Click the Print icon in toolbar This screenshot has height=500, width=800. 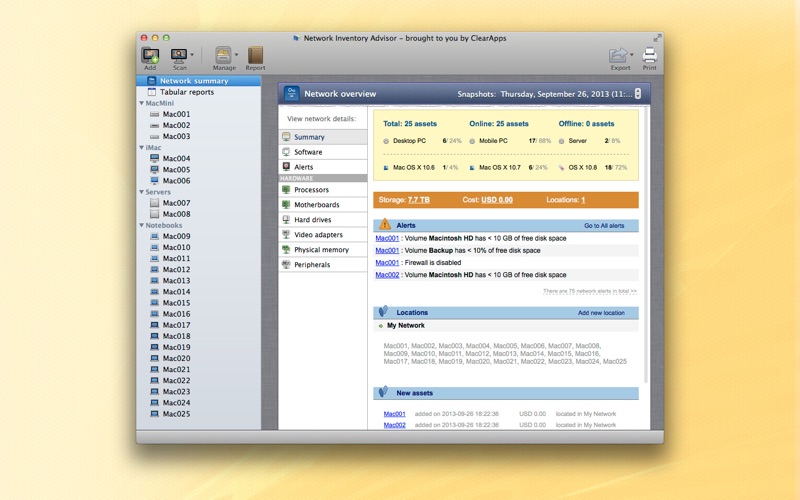coord(649,55)
